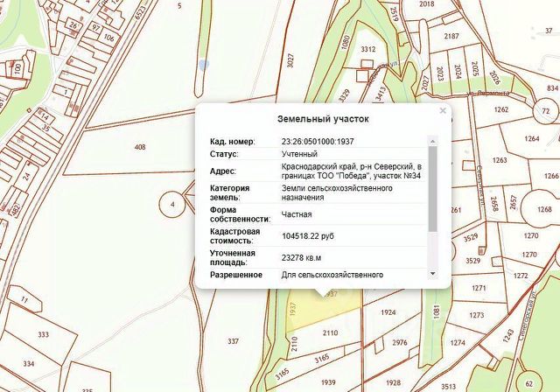560x392 pixels.
Task: Select parcel 11 on the map
Action: click(x=24, y=299)
